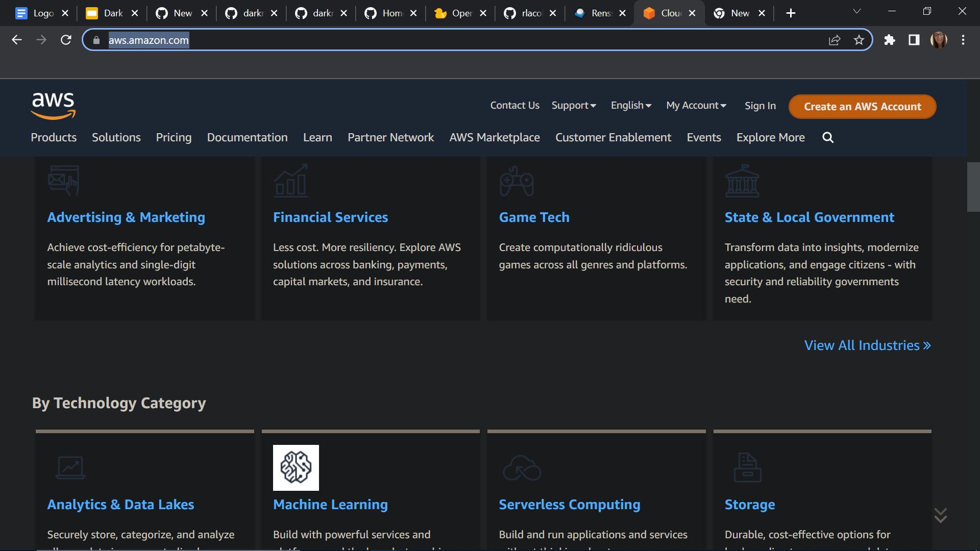Click the scroll-down double chevron
Image resolution: width=980 pixels, height=551 pixels.
click(941, 515)
